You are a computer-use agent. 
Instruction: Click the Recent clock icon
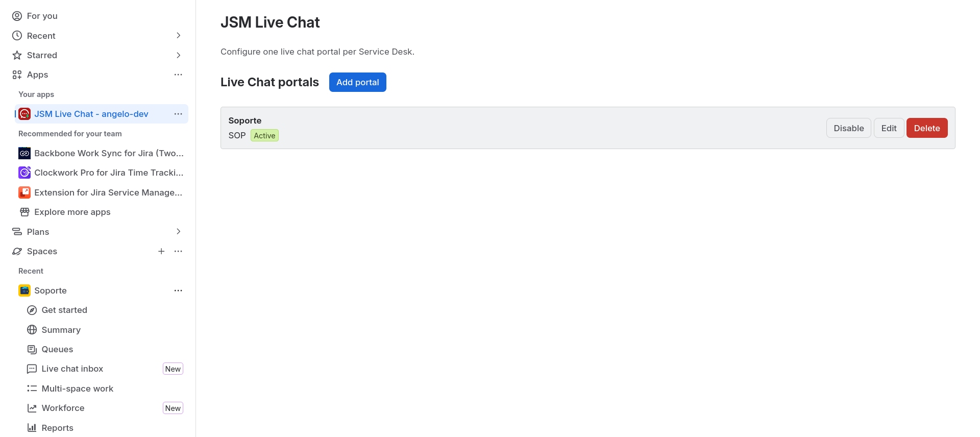coord(17,36)
